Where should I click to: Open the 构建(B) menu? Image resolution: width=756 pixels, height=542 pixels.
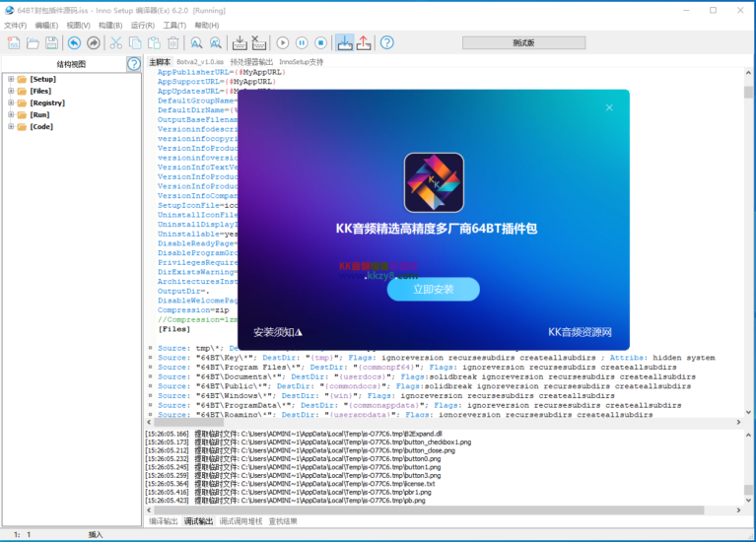pyautogui.click(x=110, y=25)
